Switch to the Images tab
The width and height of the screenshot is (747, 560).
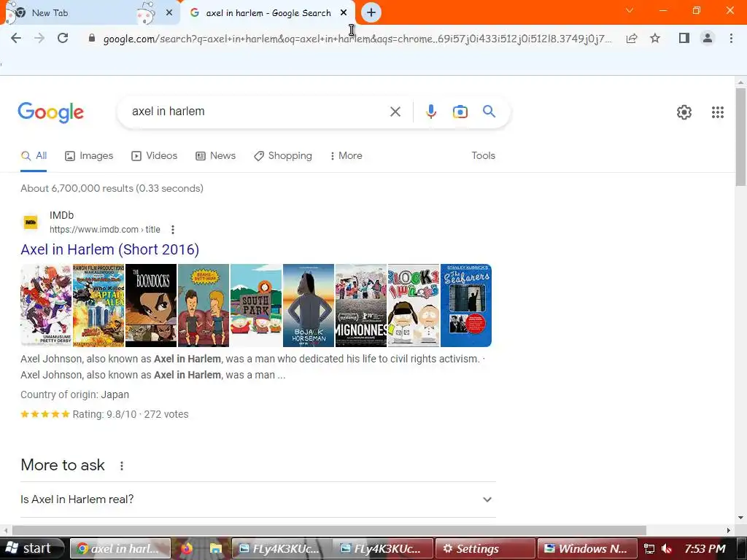89,156
